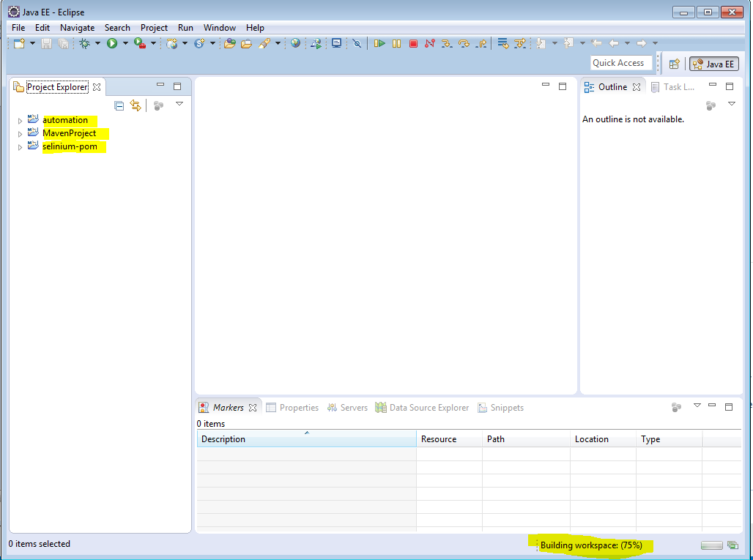Screen dimensions: 753x560
Task: Sort by the Description column header
Action: 306,439
